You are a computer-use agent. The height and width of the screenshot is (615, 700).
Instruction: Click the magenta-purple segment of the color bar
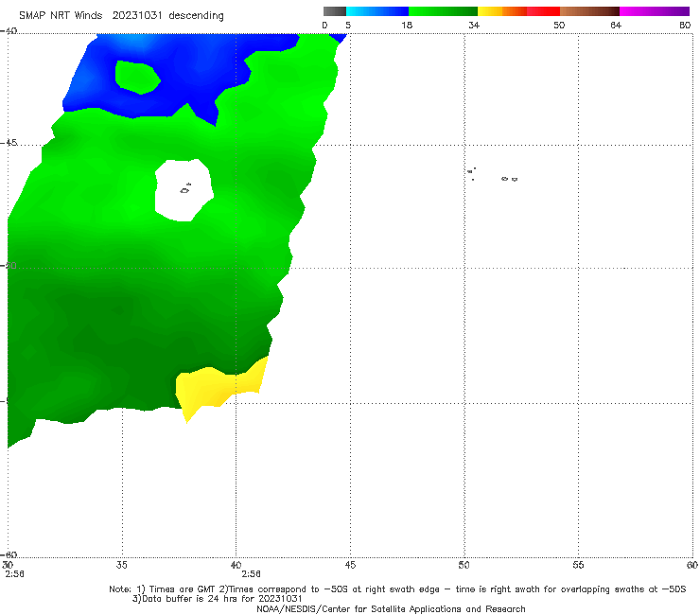(x=655, y=11)
